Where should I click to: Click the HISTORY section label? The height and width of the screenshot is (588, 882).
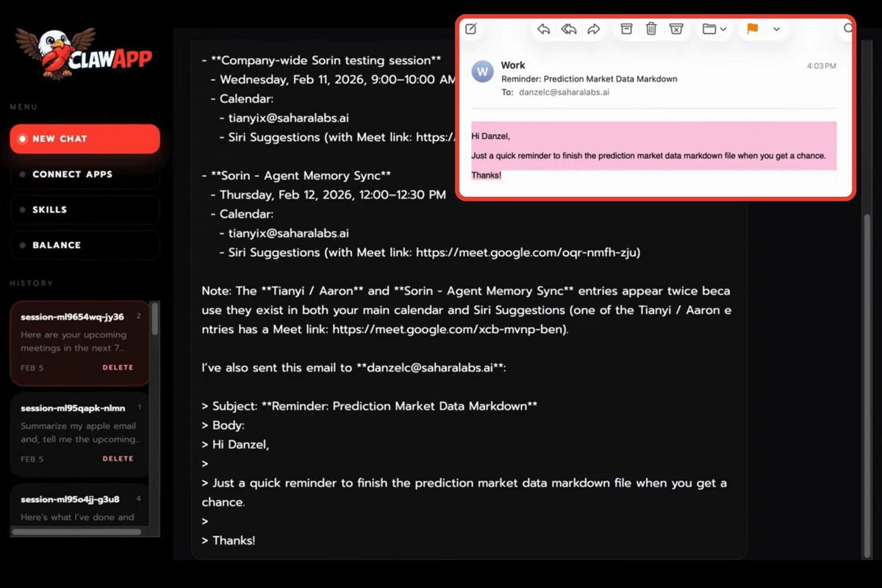(x=32, y=283)
